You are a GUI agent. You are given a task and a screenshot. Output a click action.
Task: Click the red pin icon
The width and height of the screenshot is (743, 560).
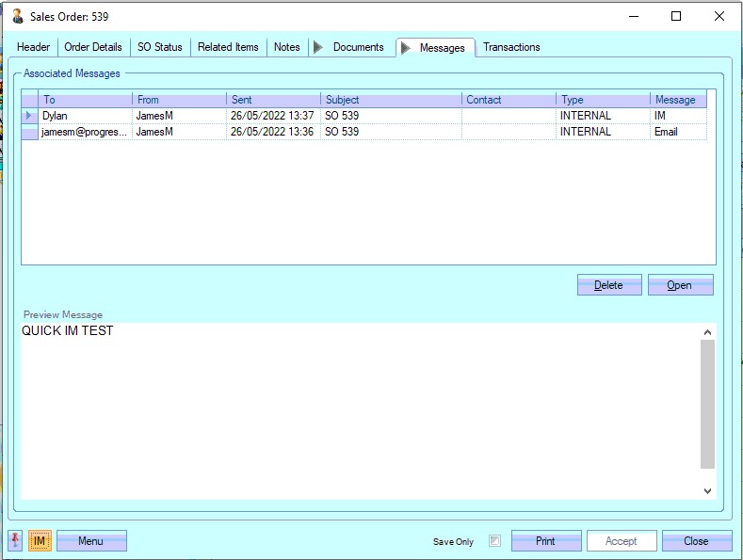pyautogui.click(x=16, y=541)
